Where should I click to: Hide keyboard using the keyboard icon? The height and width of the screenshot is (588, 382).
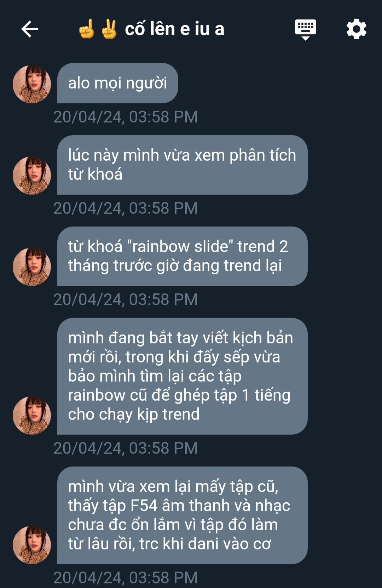[306, 29]
